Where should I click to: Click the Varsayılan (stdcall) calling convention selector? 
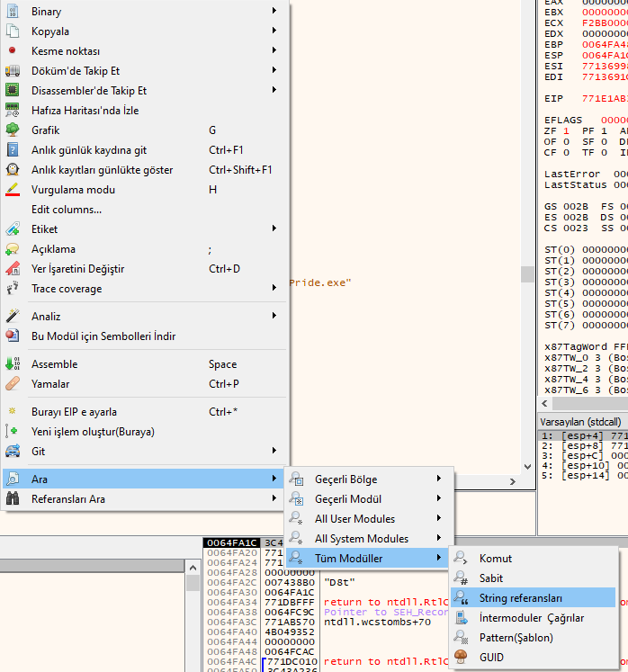581,422
